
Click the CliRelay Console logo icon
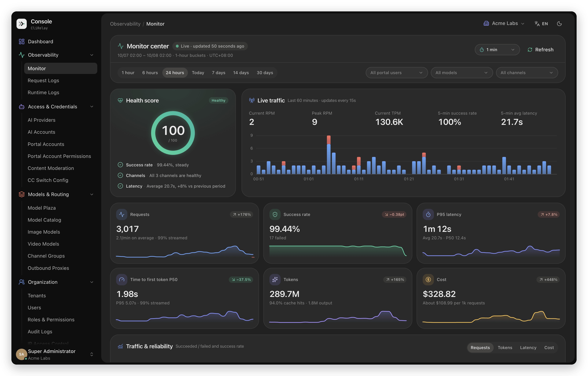[21, 24]
